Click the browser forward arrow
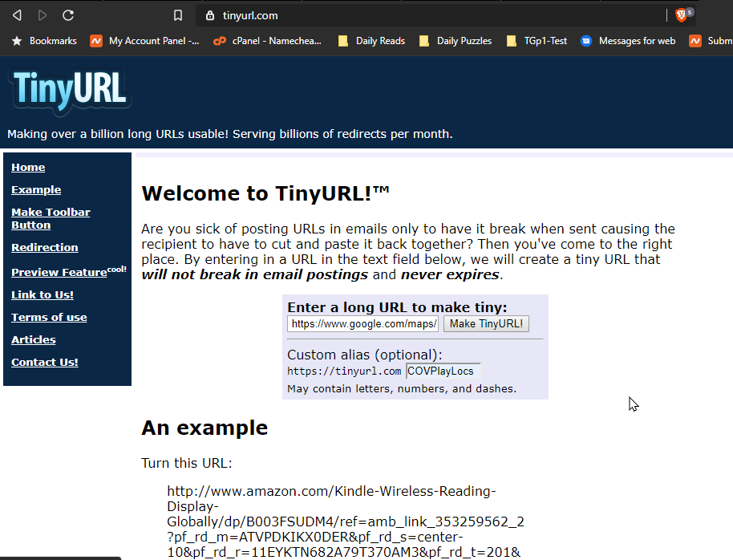Screen dimensions: 733x560 coord(42,15)
